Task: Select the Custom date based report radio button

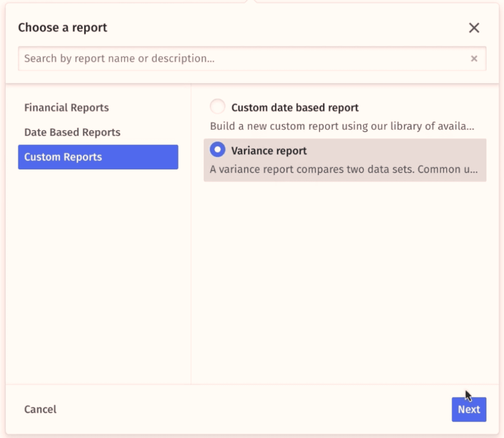Action: coord(217,107)
